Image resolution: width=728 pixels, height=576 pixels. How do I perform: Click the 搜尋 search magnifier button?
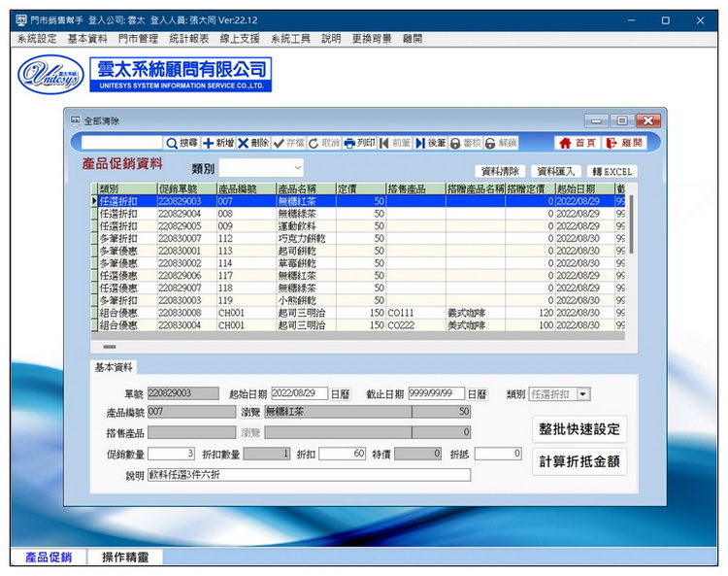(182, 143)
